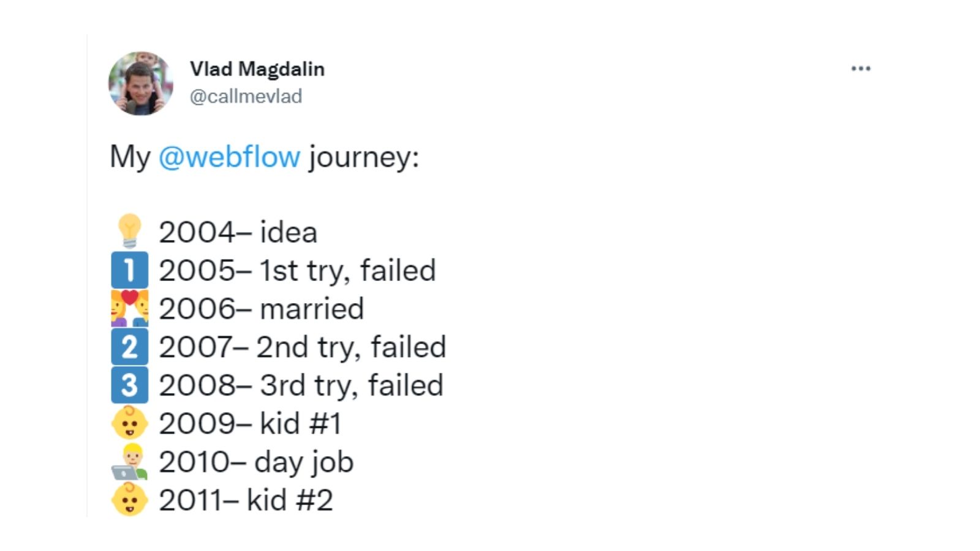Image resolution: width=980 pixels, height=551 pixels.
Task: Click the '2006– married' text
Action: click(x=262, y=309)
